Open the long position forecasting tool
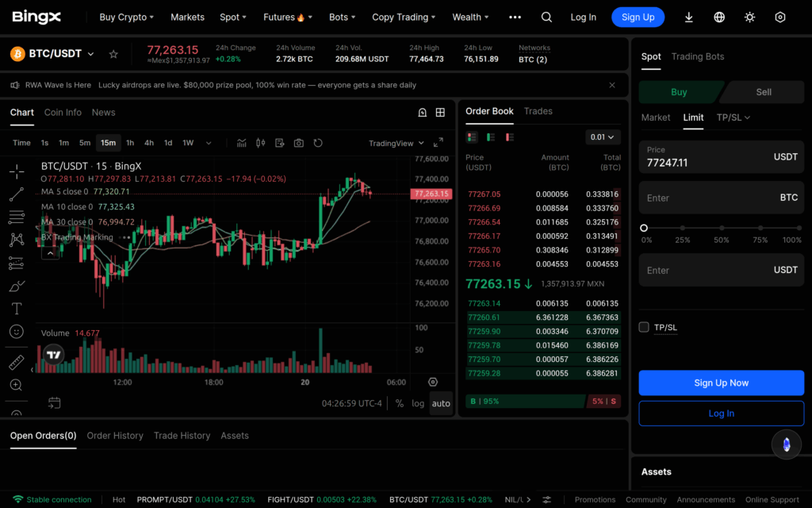This screenshot has height=508, width=812. (x=17, y=264)
